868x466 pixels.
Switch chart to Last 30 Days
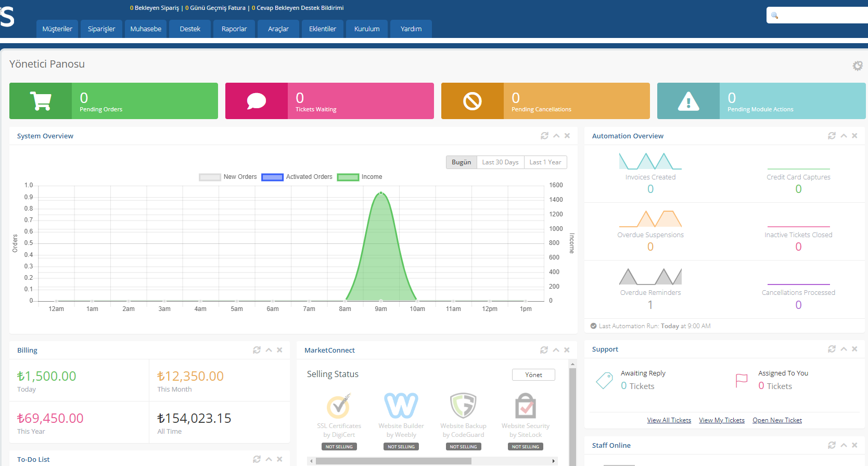coord(500,162)
